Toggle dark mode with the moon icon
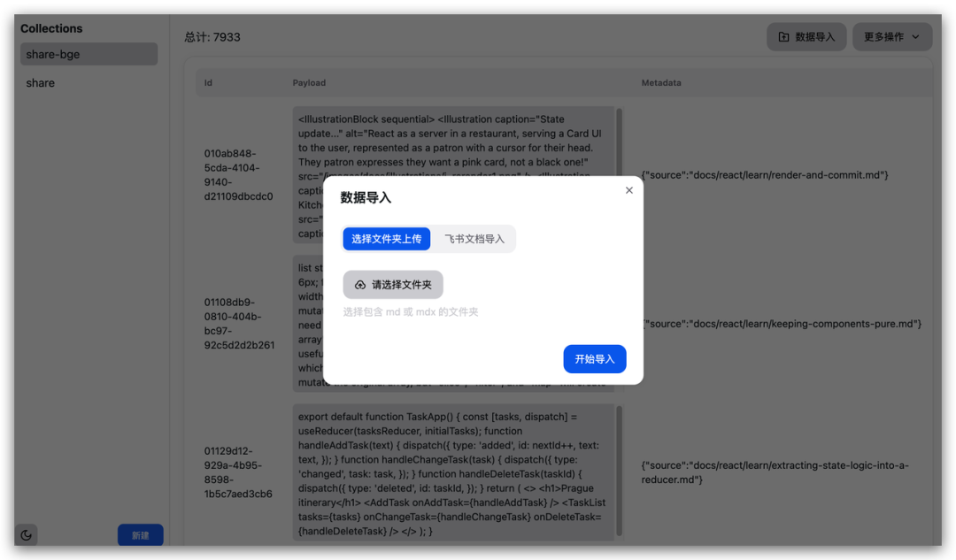956x560 pixels. pyautogui.click(x=25, y=534)
